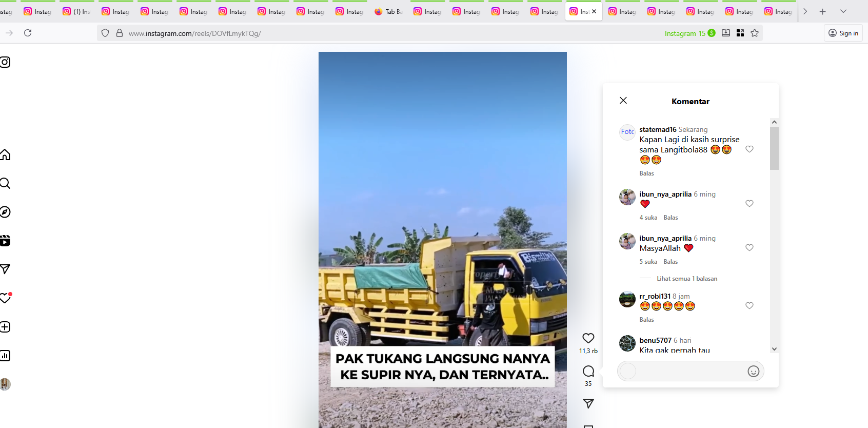The width and height of the screenshot is (868, 428).
Task: Focus the comment input field
Action: tap(691, 371)
